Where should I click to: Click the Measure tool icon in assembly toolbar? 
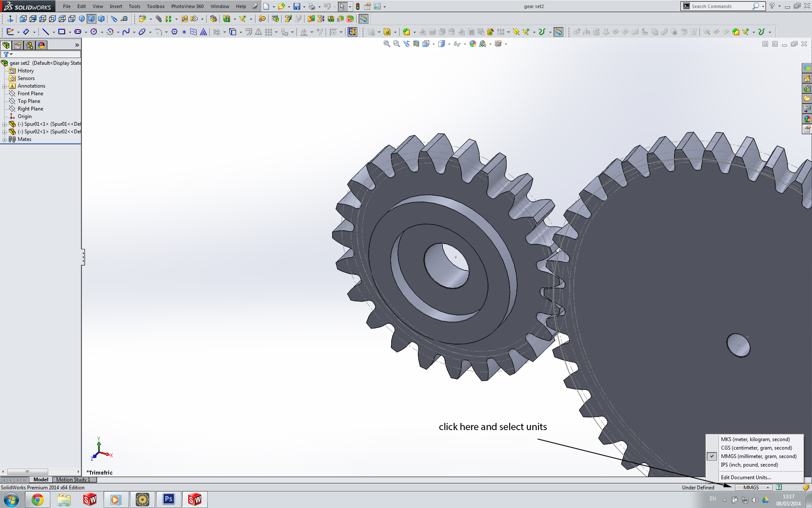(x=363, y=19)
